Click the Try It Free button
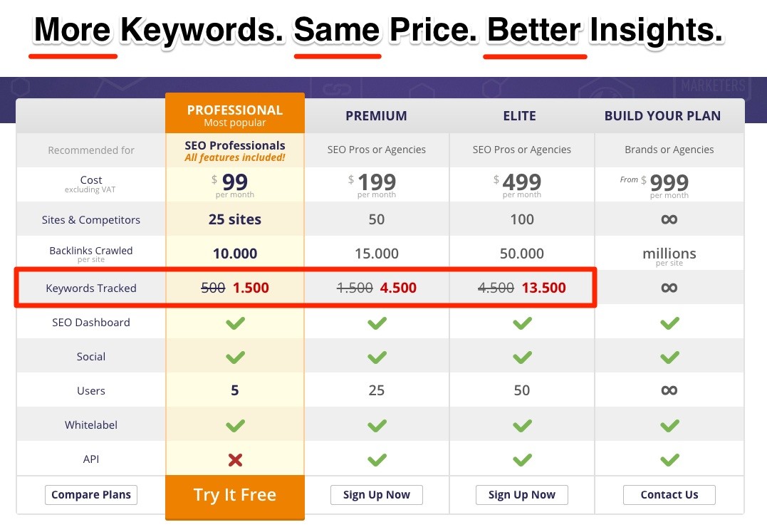Viewport: 767px width, 532px height. 235,495
